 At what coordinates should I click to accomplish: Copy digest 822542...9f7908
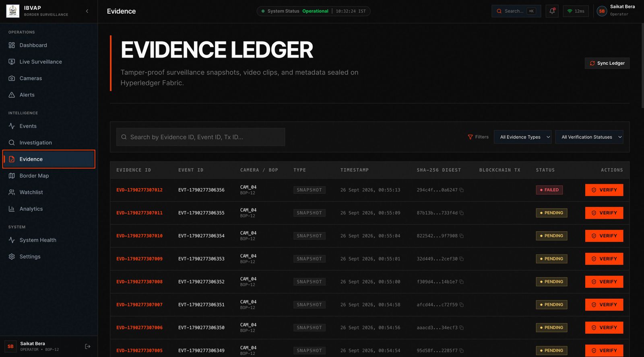tap(462, 236)
